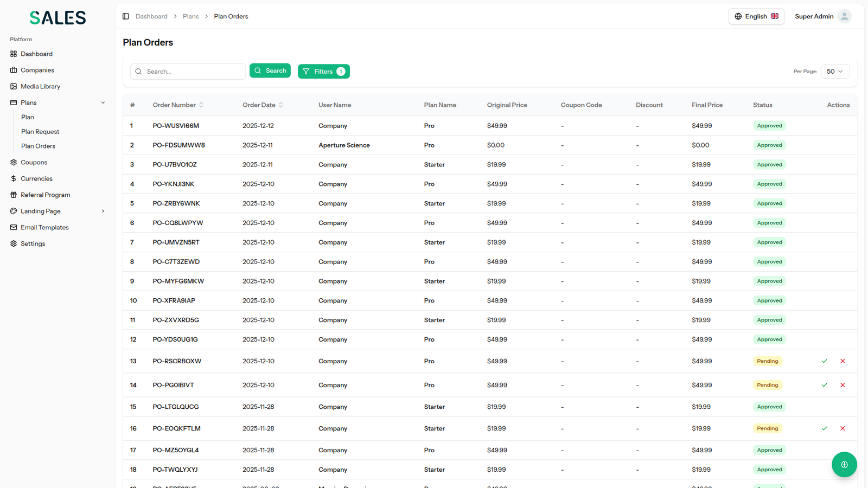Expand the Landing Page submenu
The width and height of the screenshot is (868, 488).
click(103, 211)
